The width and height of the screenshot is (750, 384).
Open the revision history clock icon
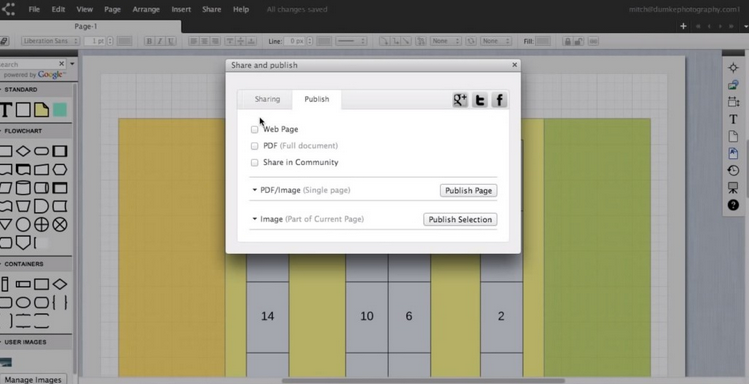(733, 170)
